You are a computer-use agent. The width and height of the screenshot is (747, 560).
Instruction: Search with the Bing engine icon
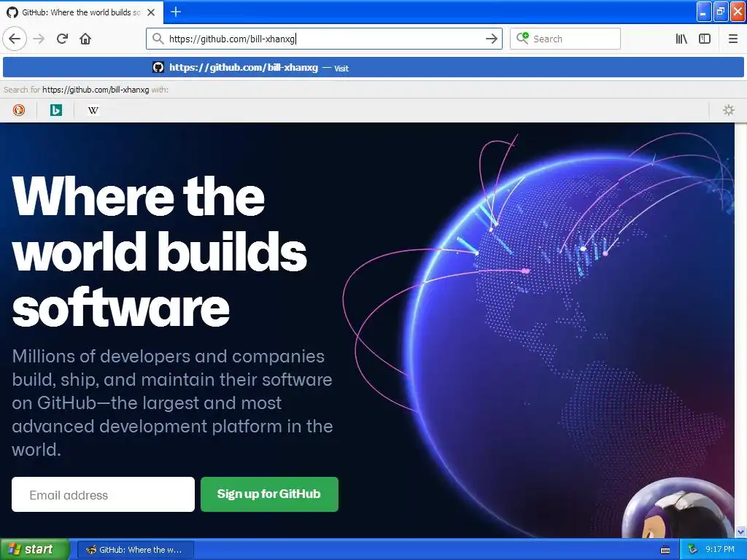(x=55, y=111)
